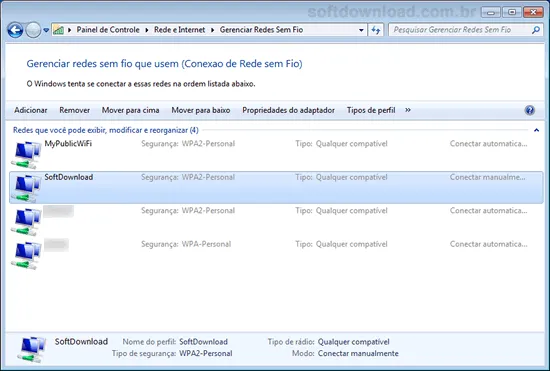
Task: Click the search magnifier icon
Action: [x=536, y=30]
